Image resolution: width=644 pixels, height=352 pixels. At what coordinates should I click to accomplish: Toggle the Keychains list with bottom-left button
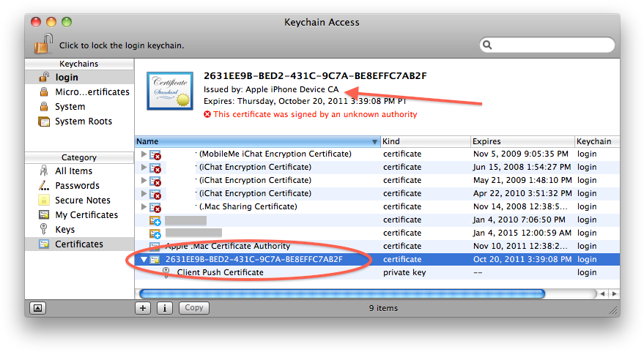pos(37,308)
